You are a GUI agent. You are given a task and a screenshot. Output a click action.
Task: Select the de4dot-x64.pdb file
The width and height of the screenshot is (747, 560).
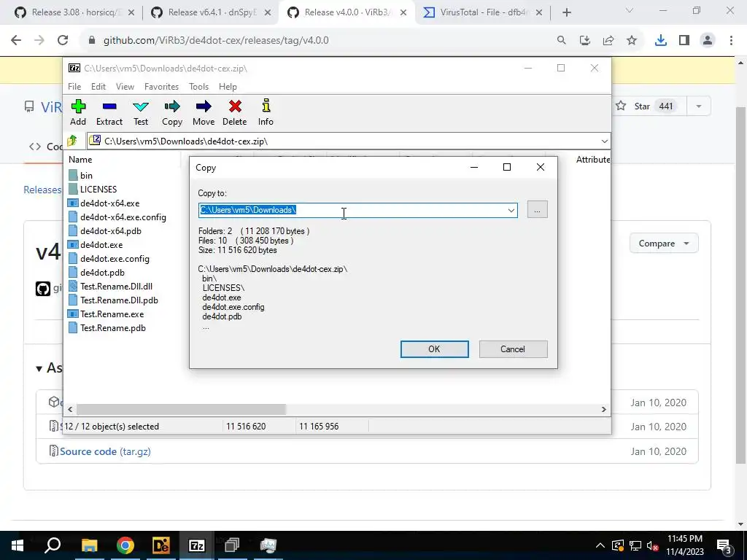pyautogui.click(x=105, y=231)
